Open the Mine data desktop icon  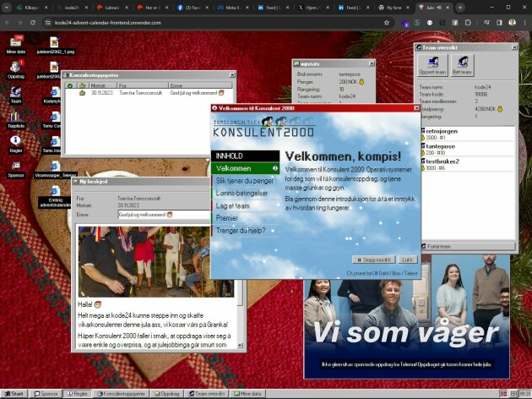pos(15,44)
